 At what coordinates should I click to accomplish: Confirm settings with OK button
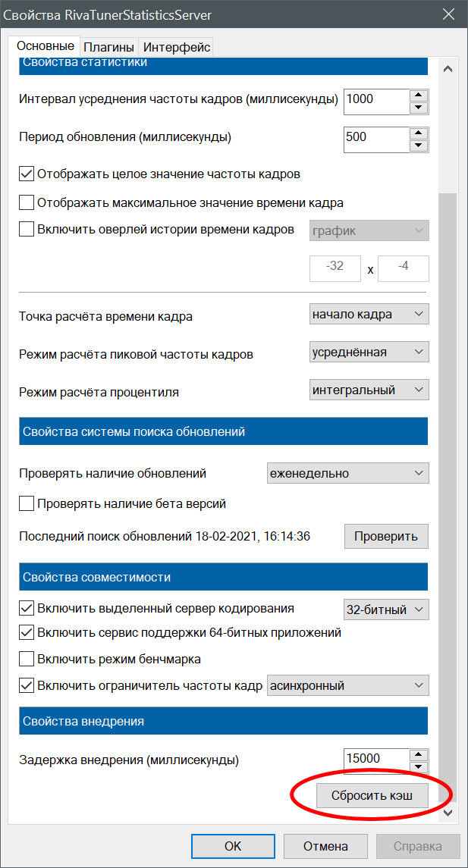(233, 847)
